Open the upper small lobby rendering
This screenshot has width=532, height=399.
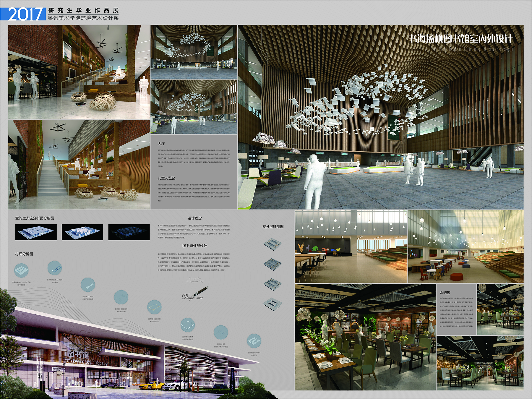point(194,51)
